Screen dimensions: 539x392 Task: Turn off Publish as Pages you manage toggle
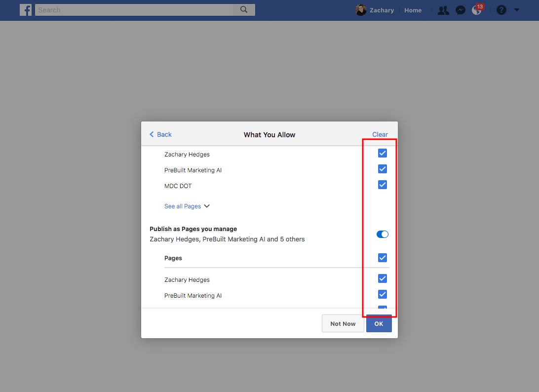click(x=382, y=234)
